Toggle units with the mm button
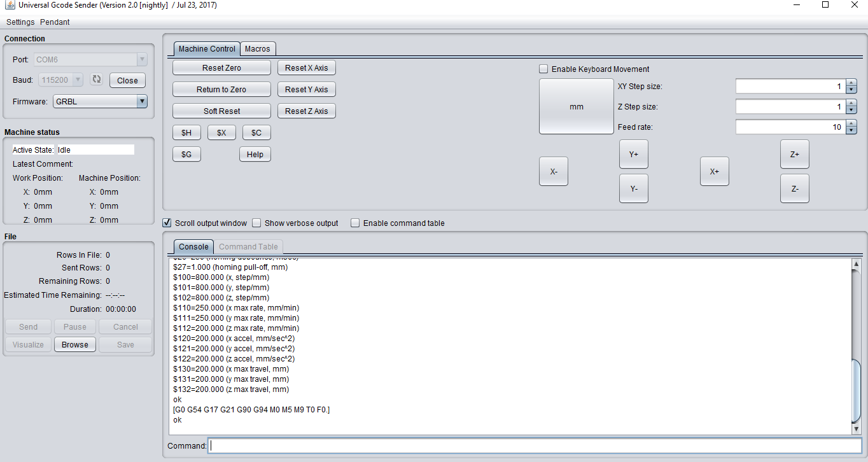Image resolution: width=868 pixels, height=462 pixels. tap(577, 106)
